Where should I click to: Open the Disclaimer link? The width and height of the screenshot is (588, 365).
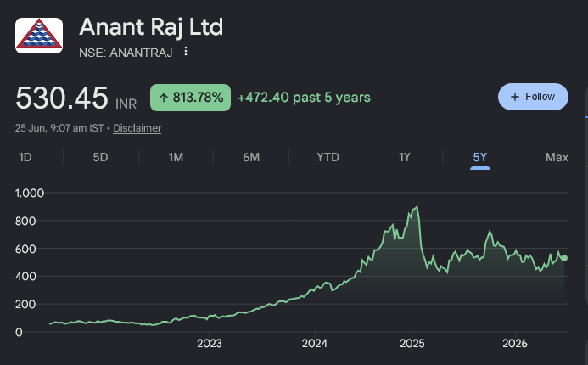pos(137,128)
